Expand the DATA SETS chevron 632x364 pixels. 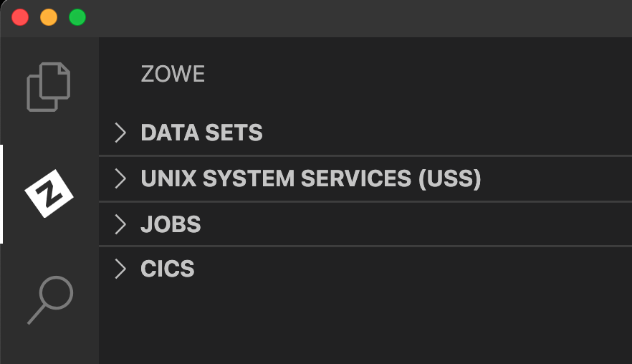120,133
